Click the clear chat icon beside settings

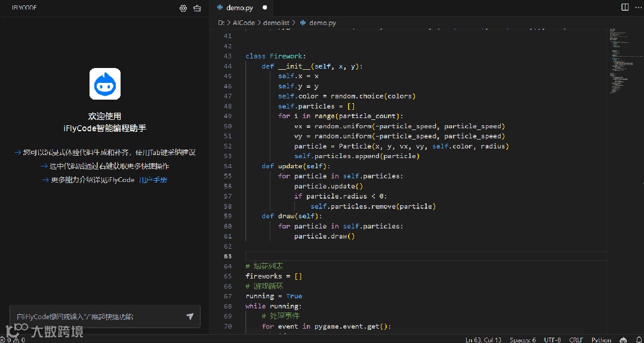[x=197, y=8]
